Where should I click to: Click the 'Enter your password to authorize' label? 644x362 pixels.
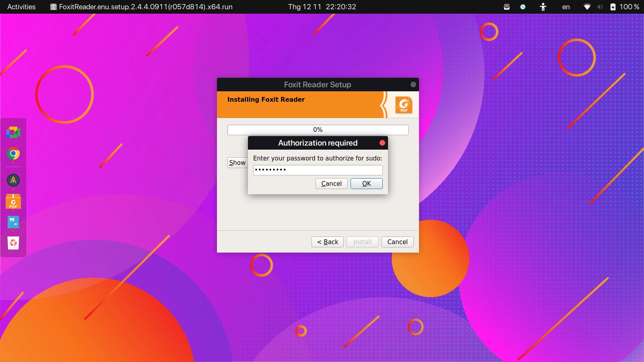(x=318, y=158)
